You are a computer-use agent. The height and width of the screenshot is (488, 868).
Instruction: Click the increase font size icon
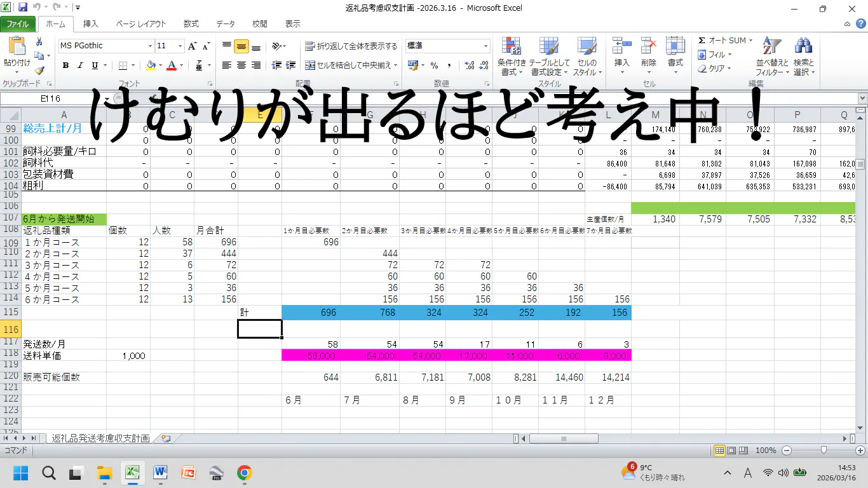(192, 46)
